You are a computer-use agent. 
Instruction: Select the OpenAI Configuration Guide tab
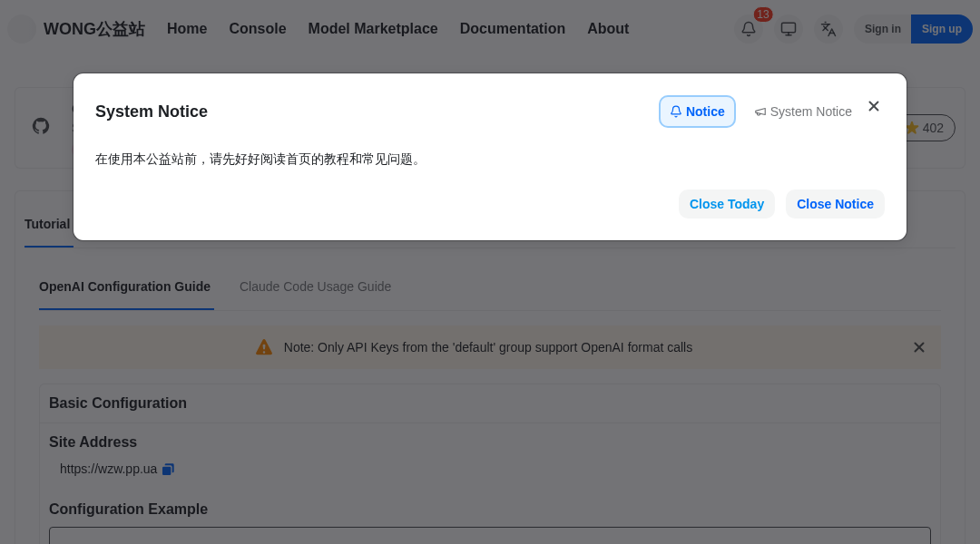(x=125, y=287)
